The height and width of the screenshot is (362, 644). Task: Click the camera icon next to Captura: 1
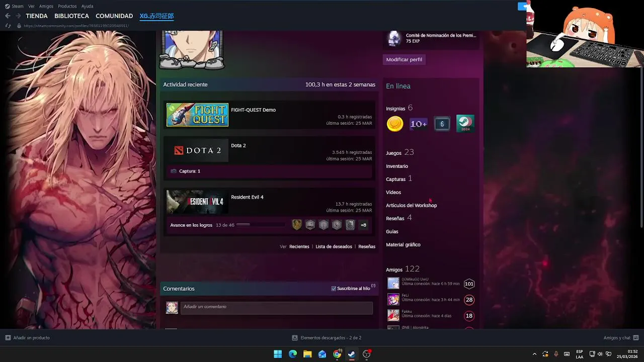point(174,171)
